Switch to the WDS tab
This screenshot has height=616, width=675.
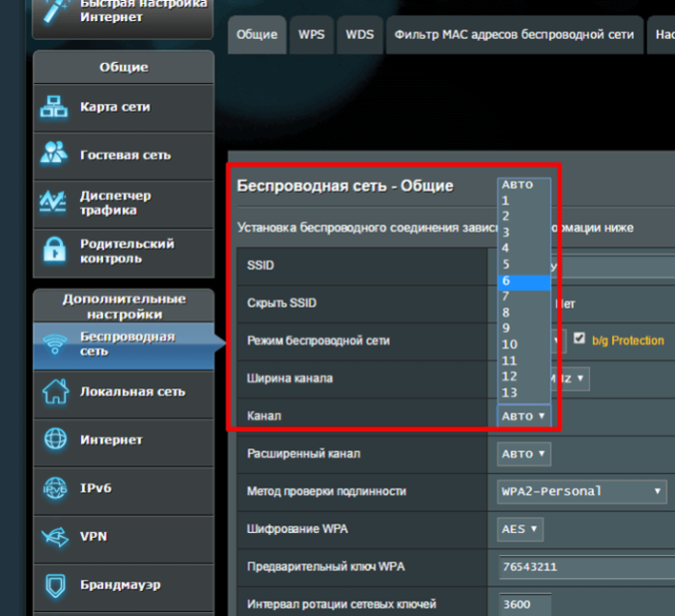pos(360,35)
